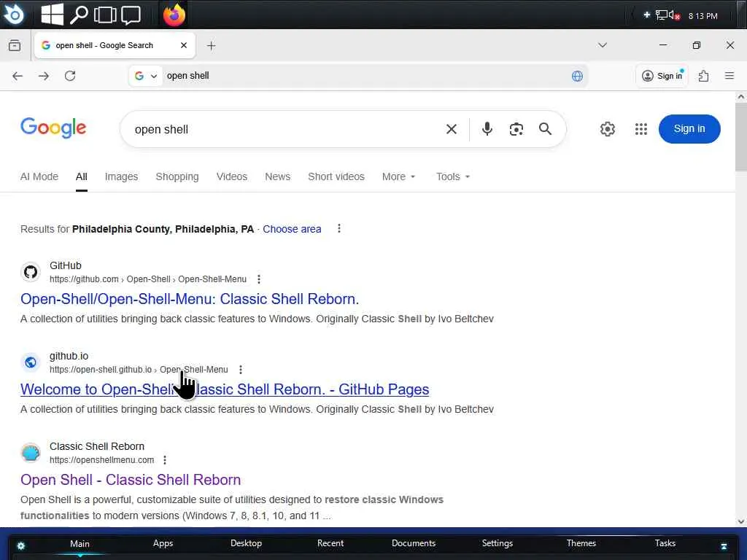Go forward with the browser forward arrow
Image resolution: width=747 pixels, height=560 pixels.
44,76
